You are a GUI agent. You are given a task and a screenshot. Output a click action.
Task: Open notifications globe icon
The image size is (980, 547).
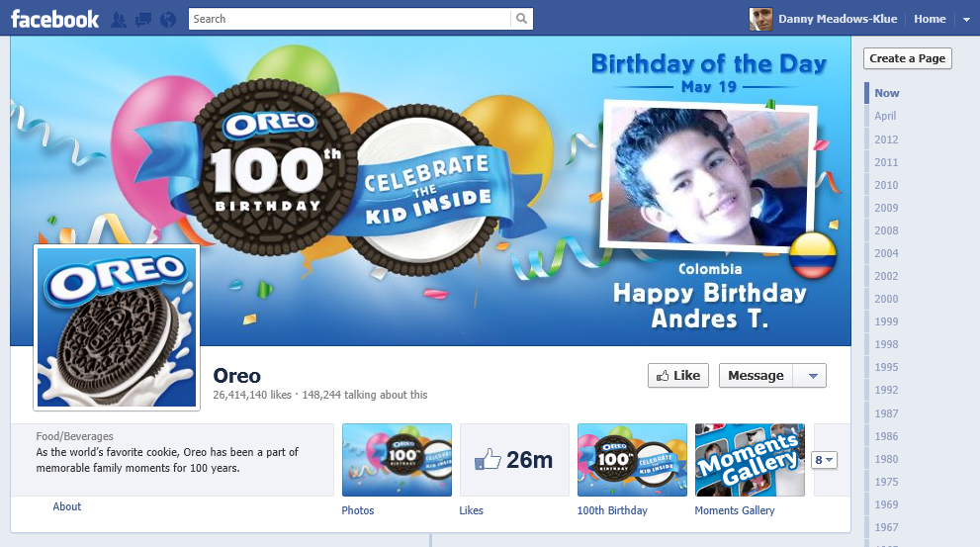[168, 20]
